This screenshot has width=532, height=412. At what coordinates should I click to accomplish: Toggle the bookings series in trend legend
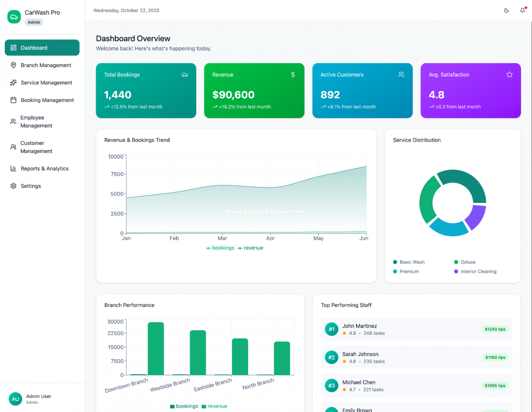(x=220, y=248)
